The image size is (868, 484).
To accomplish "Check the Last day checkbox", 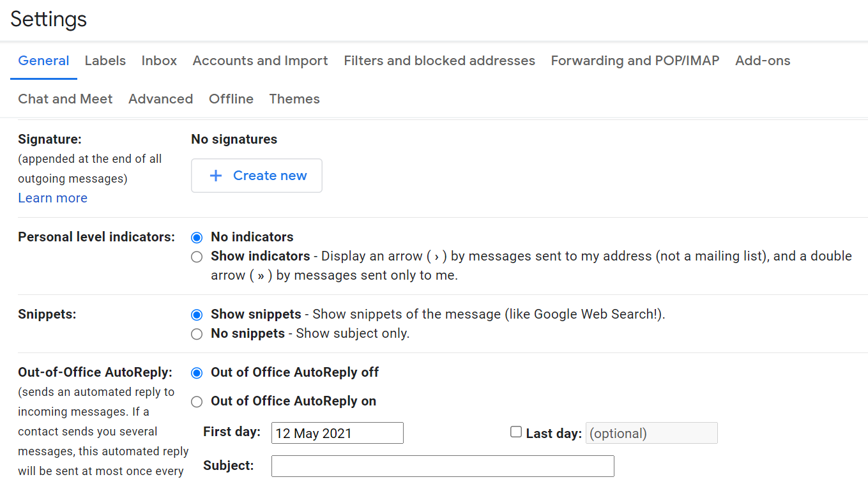I will [x=516, y=432].
